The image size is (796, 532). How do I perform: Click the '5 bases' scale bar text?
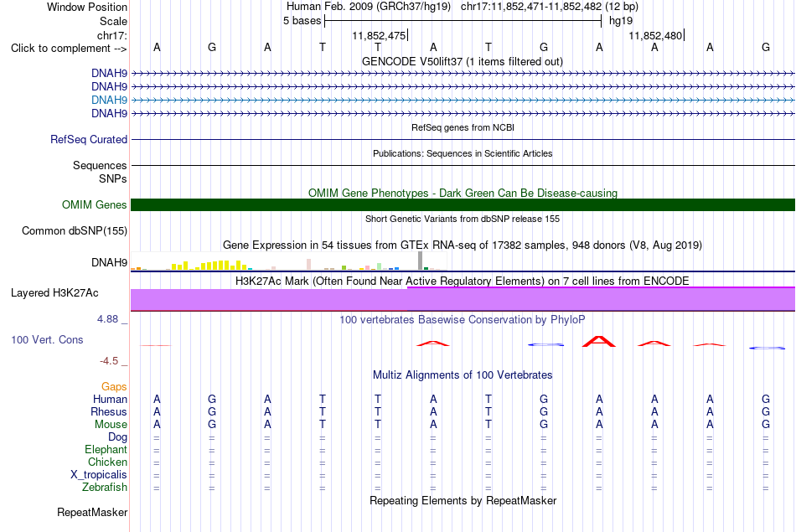coord(302,21)
